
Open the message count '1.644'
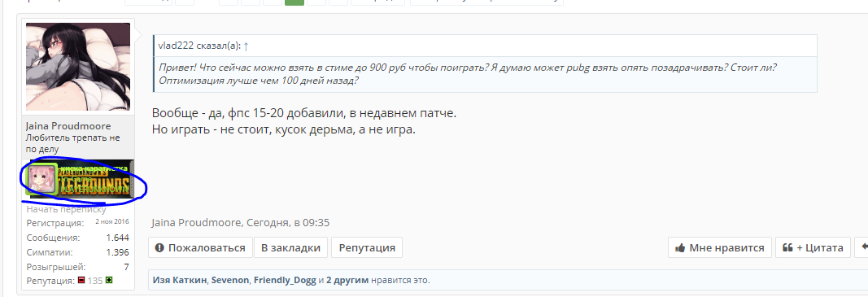[117, 238]
